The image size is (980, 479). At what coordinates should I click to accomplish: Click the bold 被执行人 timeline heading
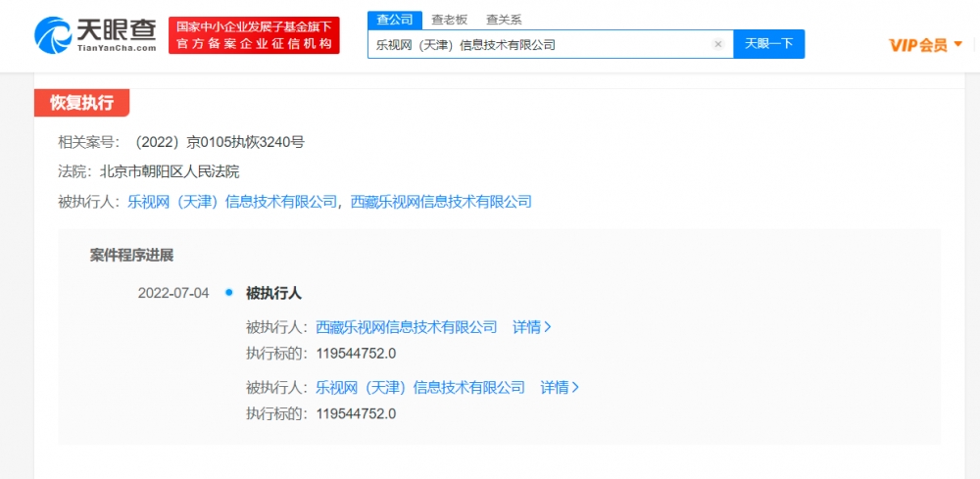[x=273, y=293]
